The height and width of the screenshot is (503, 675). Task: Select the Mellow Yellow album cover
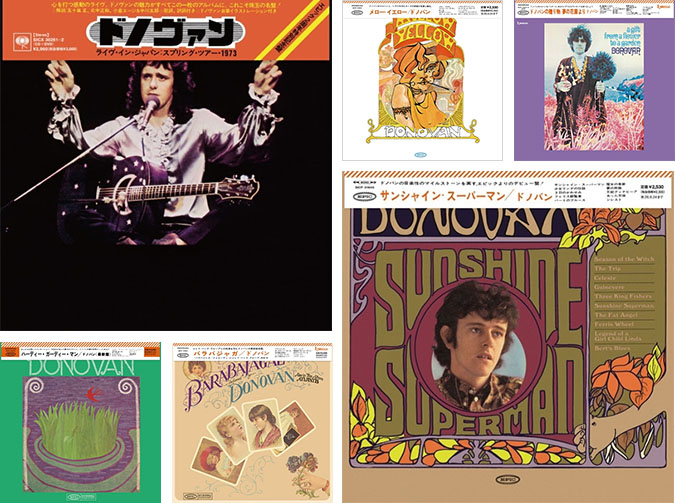click(422, 81)
